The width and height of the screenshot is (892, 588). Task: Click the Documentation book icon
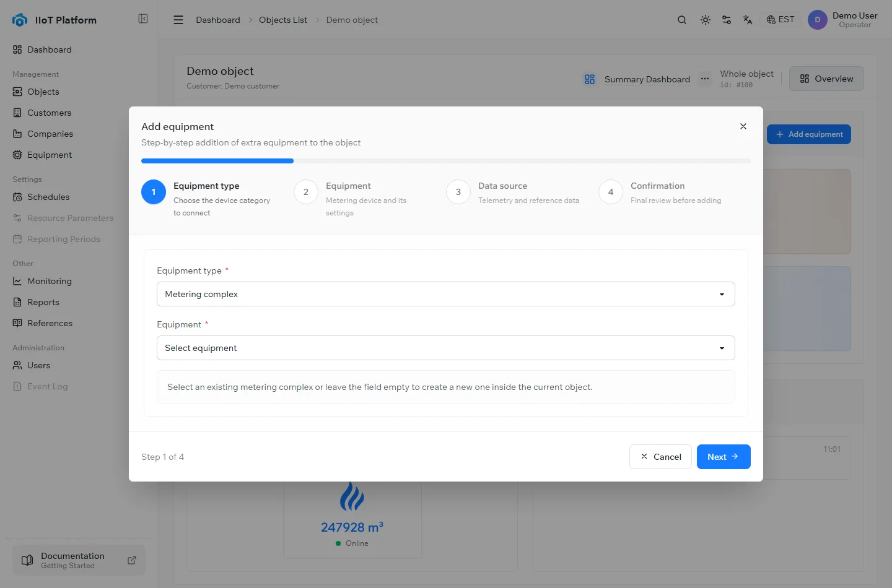[x=27, y=560]
